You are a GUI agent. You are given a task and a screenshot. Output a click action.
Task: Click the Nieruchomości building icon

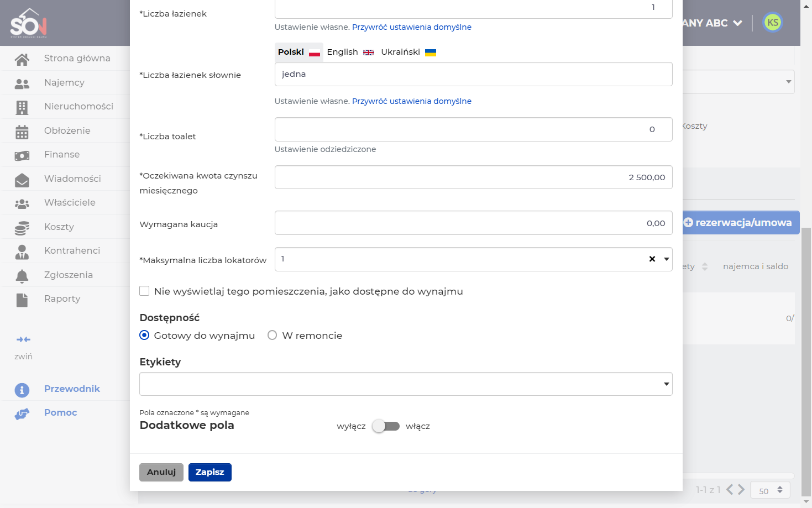point(22,107)
